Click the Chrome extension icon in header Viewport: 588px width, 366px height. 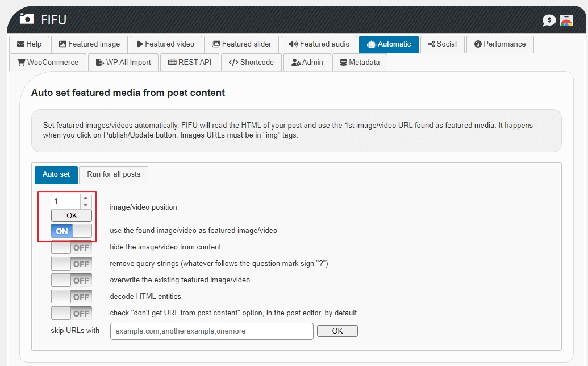566,20
